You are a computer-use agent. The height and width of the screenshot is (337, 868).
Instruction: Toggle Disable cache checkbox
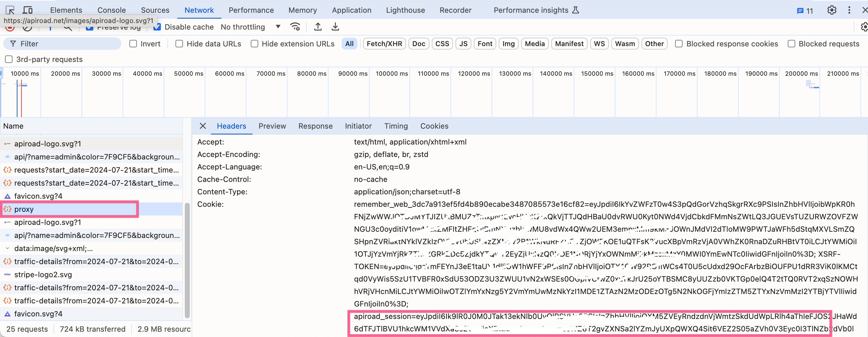157,27
